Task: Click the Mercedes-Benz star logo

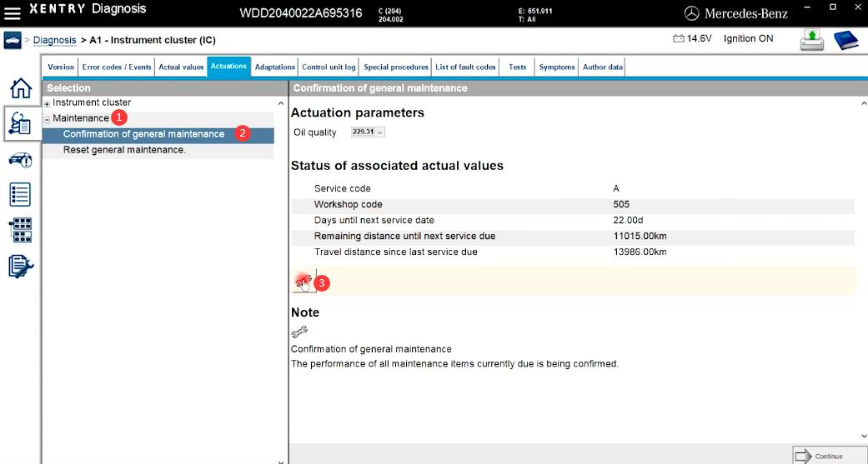Action: [691, 13]
